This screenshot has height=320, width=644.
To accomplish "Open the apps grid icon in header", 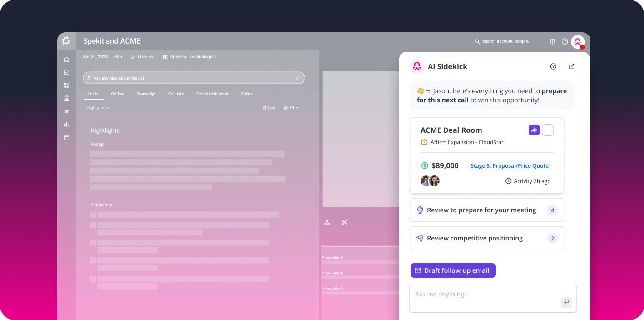I will click(x=552, y=41).
